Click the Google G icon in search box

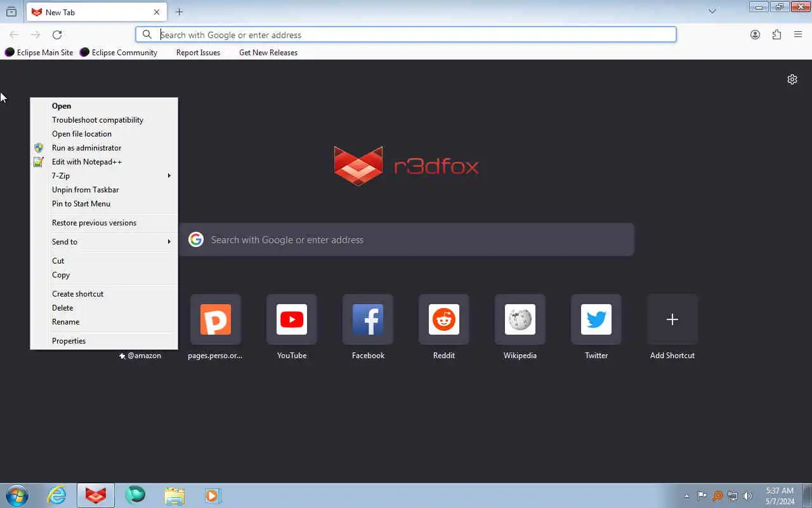(196, 239)
